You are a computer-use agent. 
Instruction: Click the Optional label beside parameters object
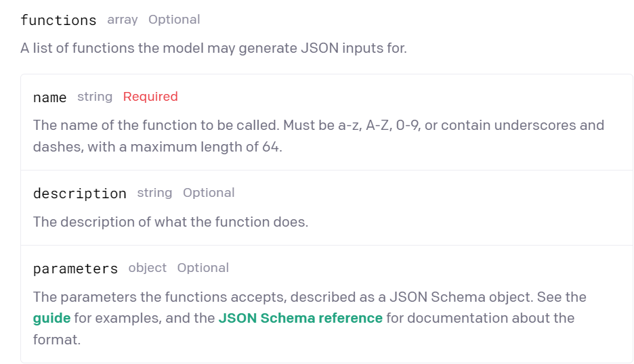(x=203, y=268)
